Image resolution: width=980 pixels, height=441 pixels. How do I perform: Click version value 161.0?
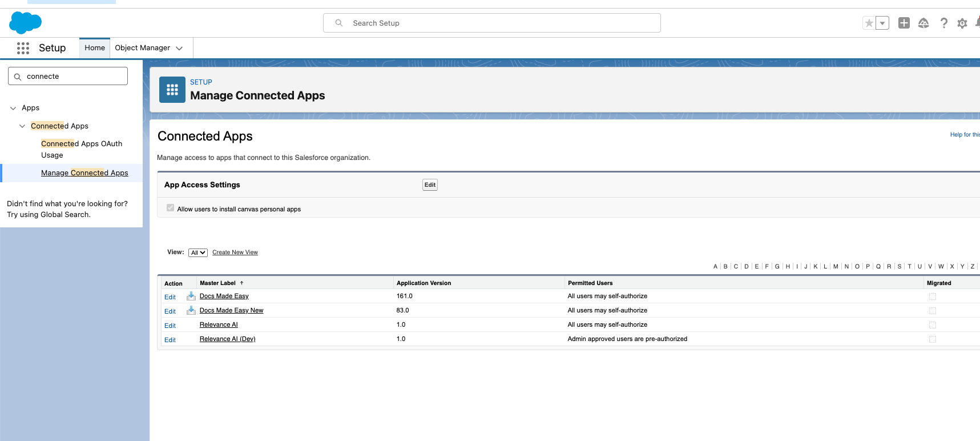(x=405, y=296)
